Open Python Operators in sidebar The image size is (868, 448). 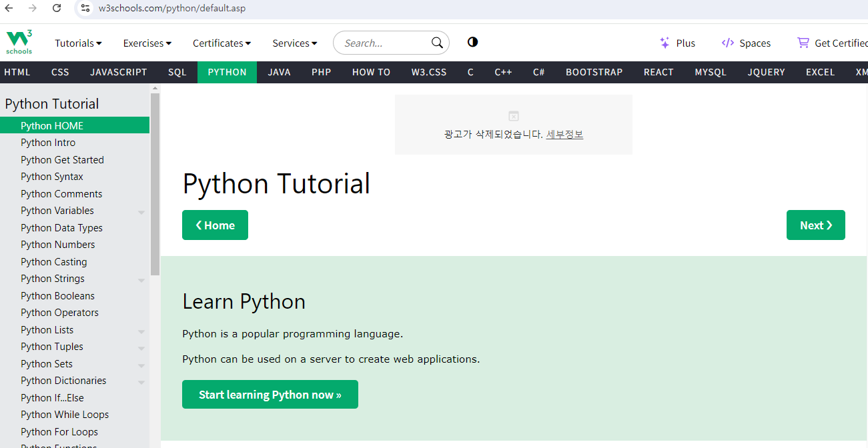point(75,313)
